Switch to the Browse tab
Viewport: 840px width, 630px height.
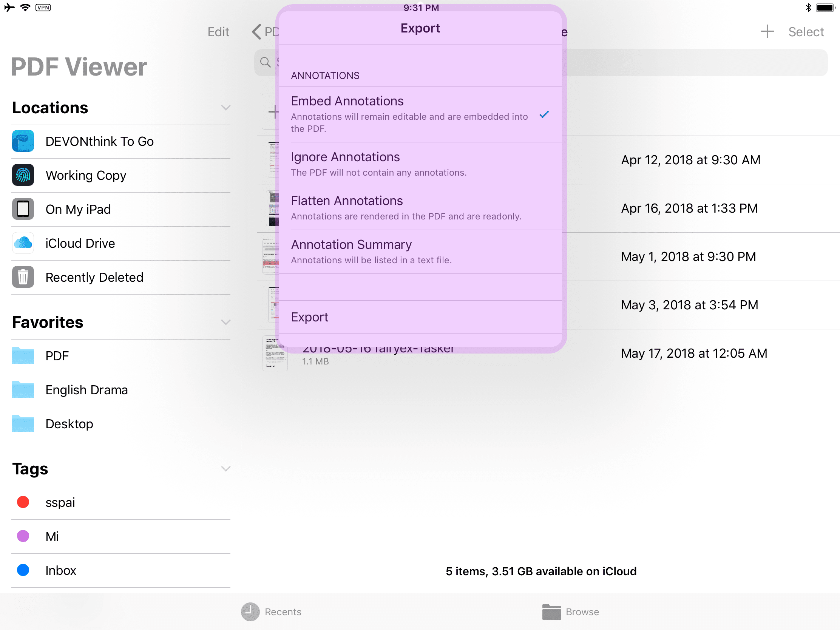coord(570,612)
